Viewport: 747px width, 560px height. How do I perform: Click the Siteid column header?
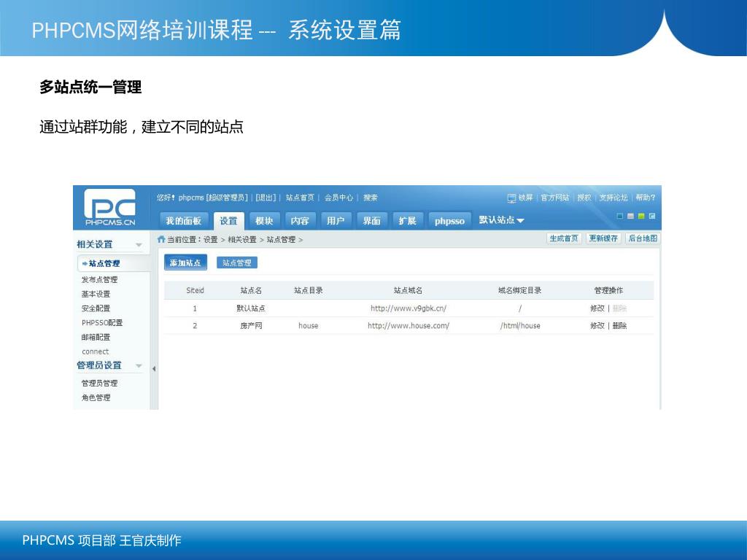coord(195,290)
